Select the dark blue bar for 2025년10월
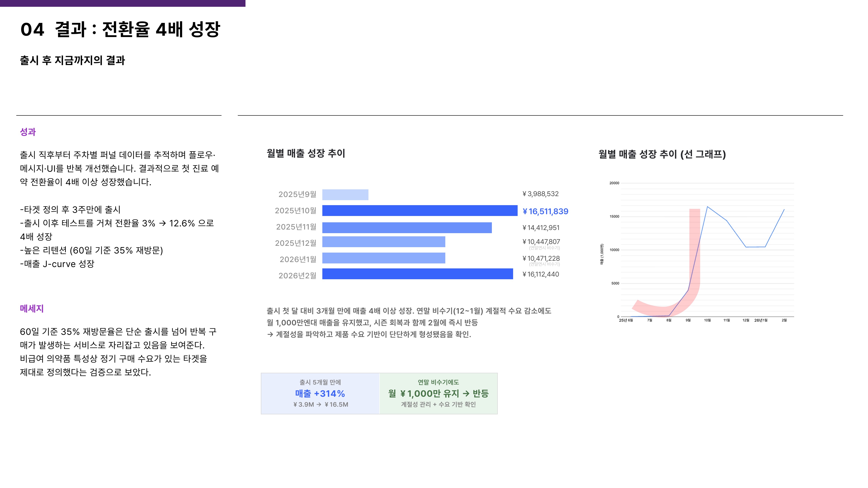The image size is (868, 488). 420,211
